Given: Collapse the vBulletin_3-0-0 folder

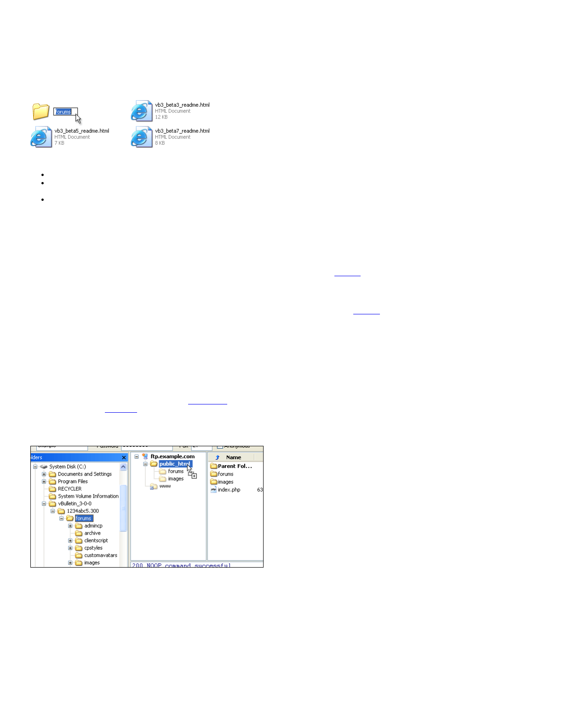Looking at the screenshot, I should 44,503.
